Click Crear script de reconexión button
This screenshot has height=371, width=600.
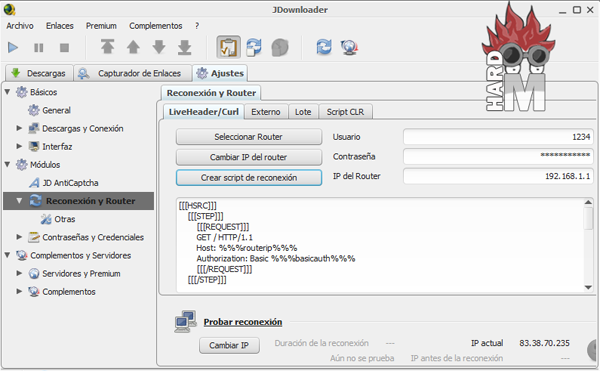tap(249, 177)
